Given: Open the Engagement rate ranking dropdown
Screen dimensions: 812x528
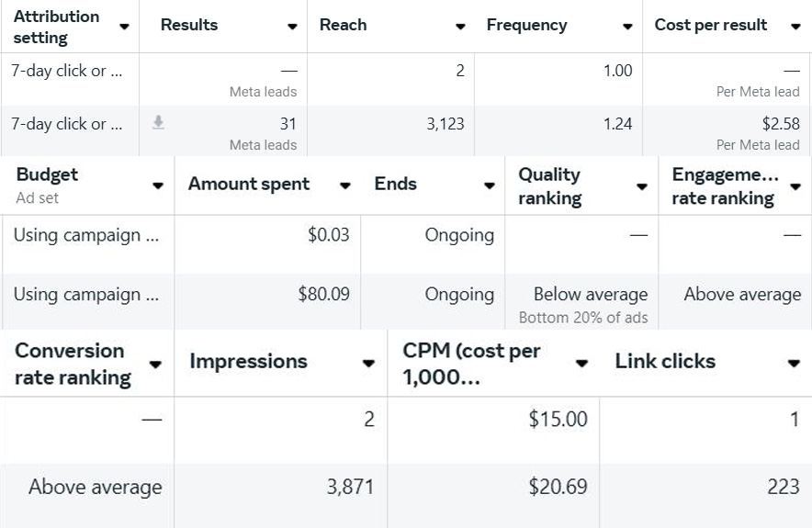Looking at the screenshot, I should (795, 186).
